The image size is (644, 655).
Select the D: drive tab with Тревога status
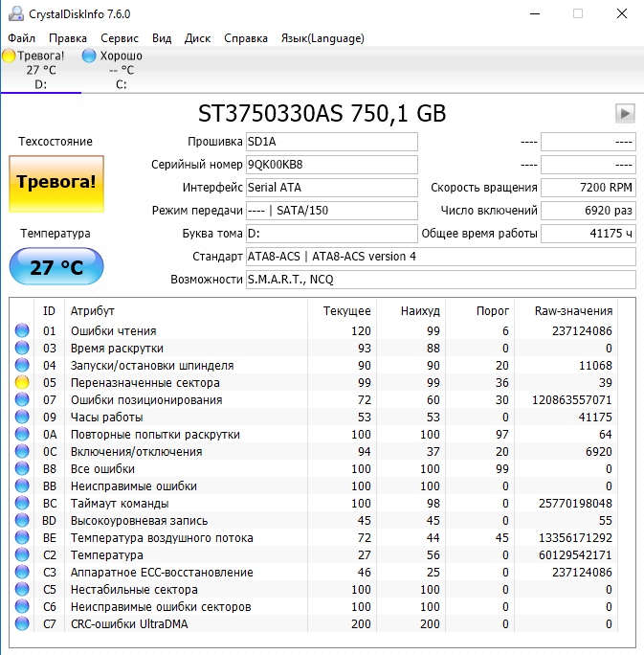pos(41,70)
